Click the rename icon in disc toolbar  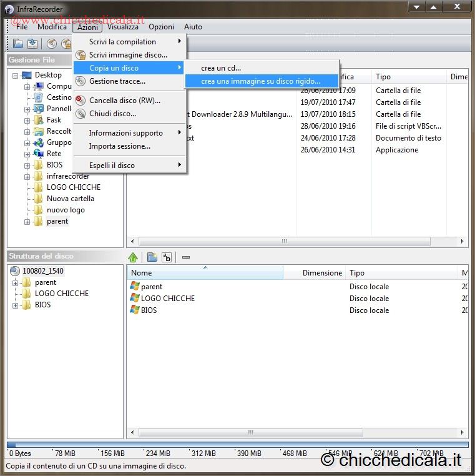[x=167, y=257]
